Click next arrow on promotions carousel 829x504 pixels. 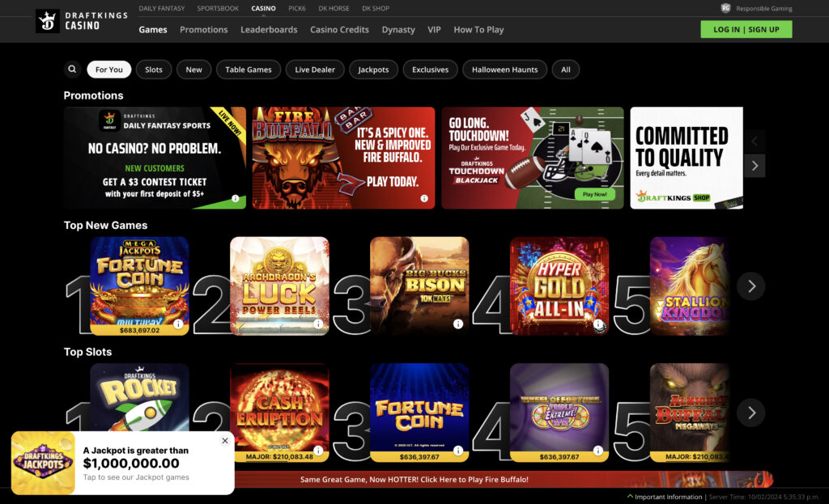click(x=755, y=165)
